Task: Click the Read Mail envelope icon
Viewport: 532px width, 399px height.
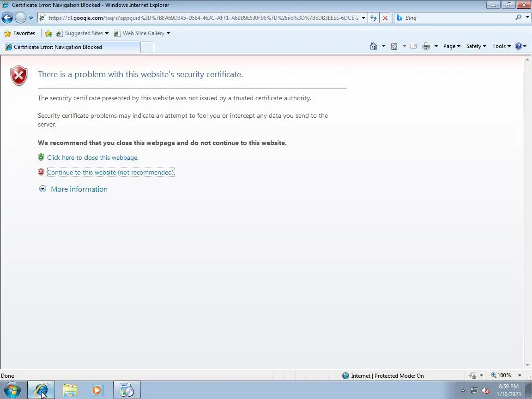Action: (x=413, y=47)
